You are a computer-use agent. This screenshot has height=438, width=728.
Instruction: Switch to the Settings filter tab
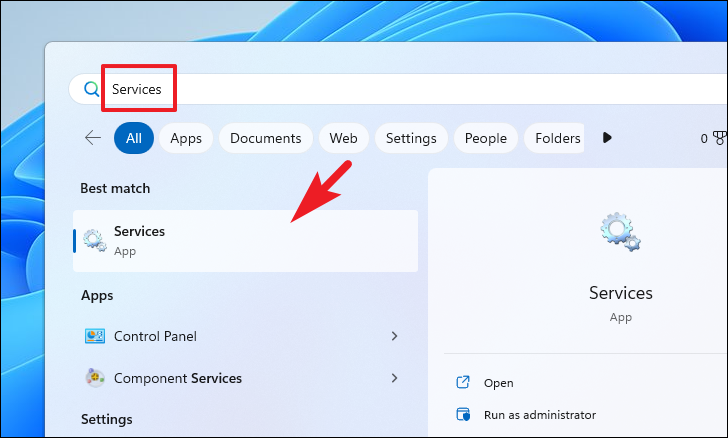point(411,138)
